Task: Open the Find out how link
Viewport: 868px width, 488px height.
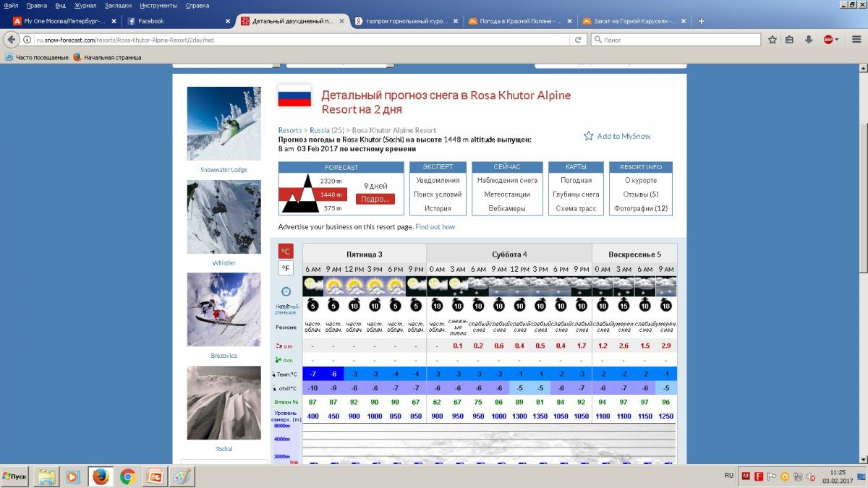Action: pos(435,227)
